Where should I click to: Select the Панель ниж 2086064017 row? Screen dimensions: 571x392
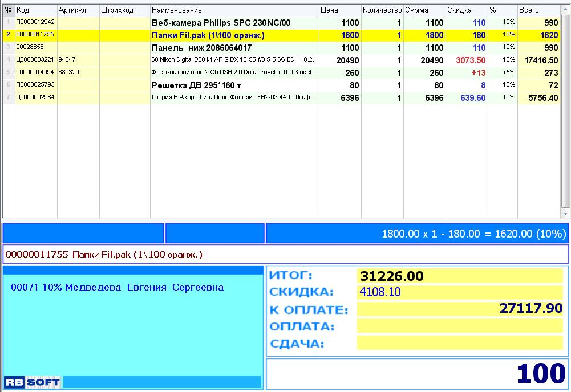pos(201,48)
